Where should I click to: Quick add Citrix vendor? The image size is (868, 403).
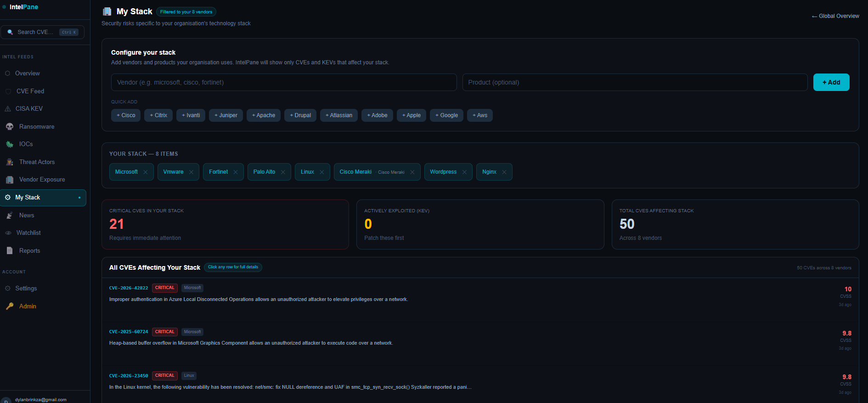click(158, 115)
